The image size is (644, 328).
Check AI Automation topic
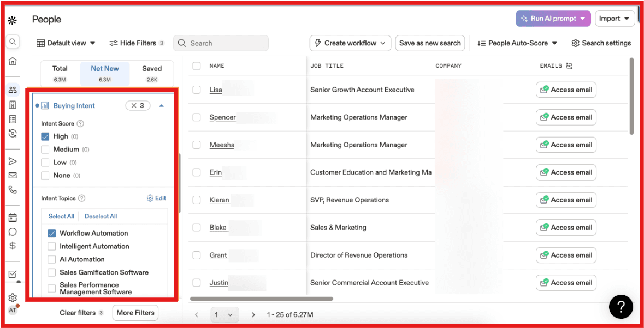click(x=52, y=259)
